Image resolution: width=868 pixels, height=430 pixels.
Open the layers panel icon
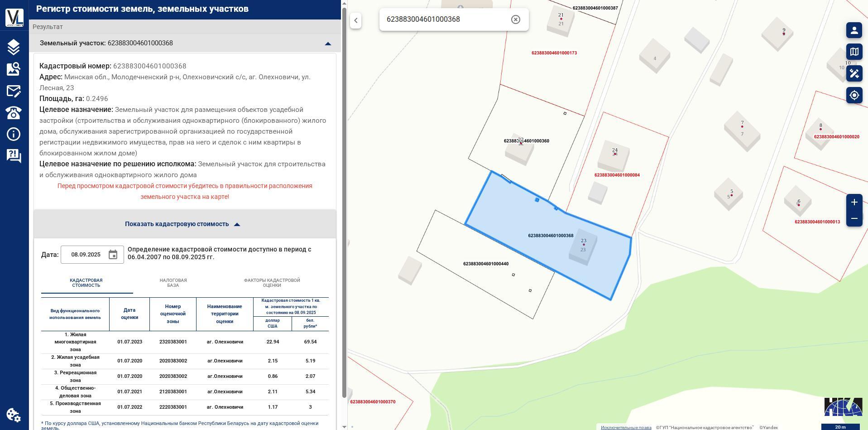[x=14, y=47]
